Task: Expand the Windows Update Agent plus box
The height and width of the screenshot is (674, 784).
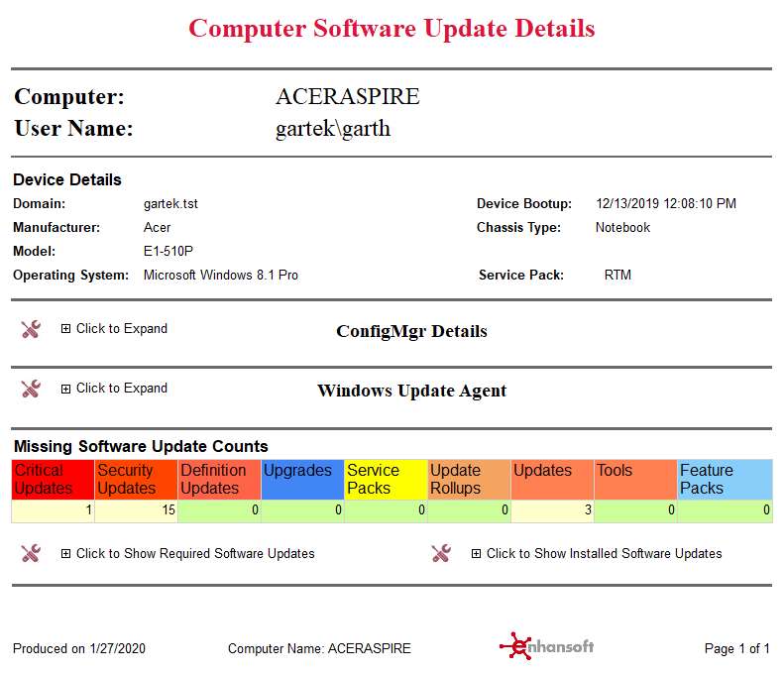Action: (65, 389)
